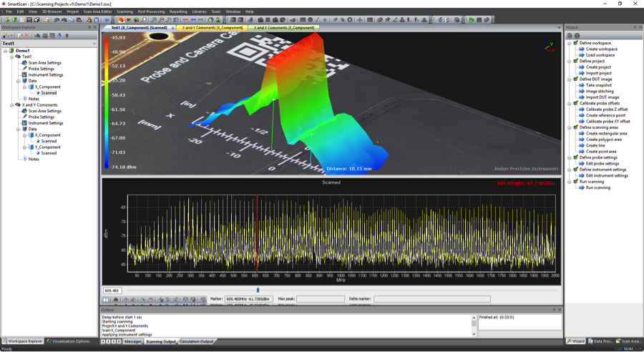Collapse Define workspace in Wizard
Screen dimensions: 644x352
570,43
